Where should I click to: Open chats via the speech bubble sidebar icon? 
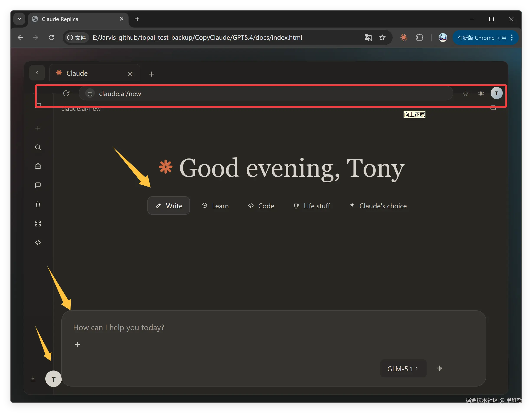pyautogui.click(x=38, y=185)
